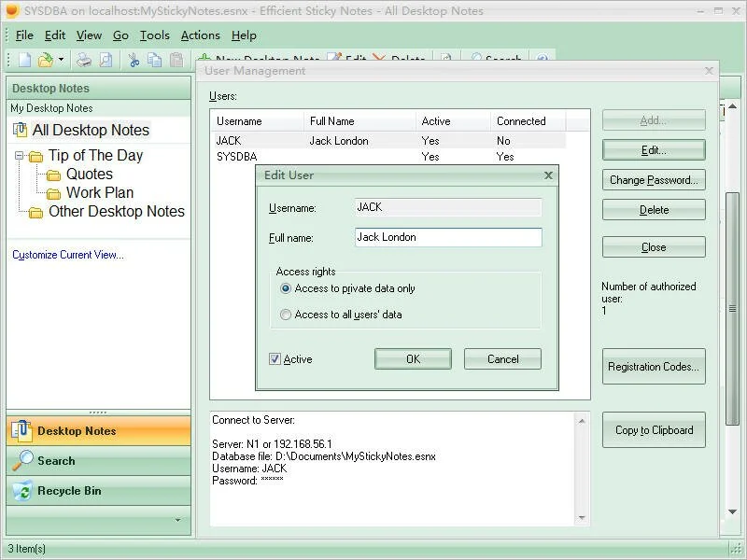Viewport: 747px width, 560px height.
Task: Click the main window vertical scrollbar
Action: [x=732, y=308]
